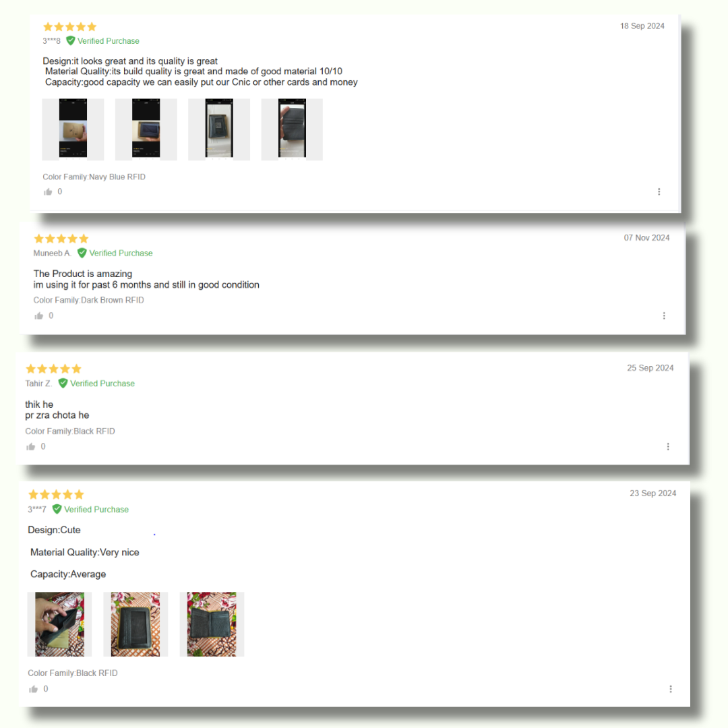728x728 pixels.
Task: Click the five-star rating on Tahir Z.'s review
Action: click(53, 369)
